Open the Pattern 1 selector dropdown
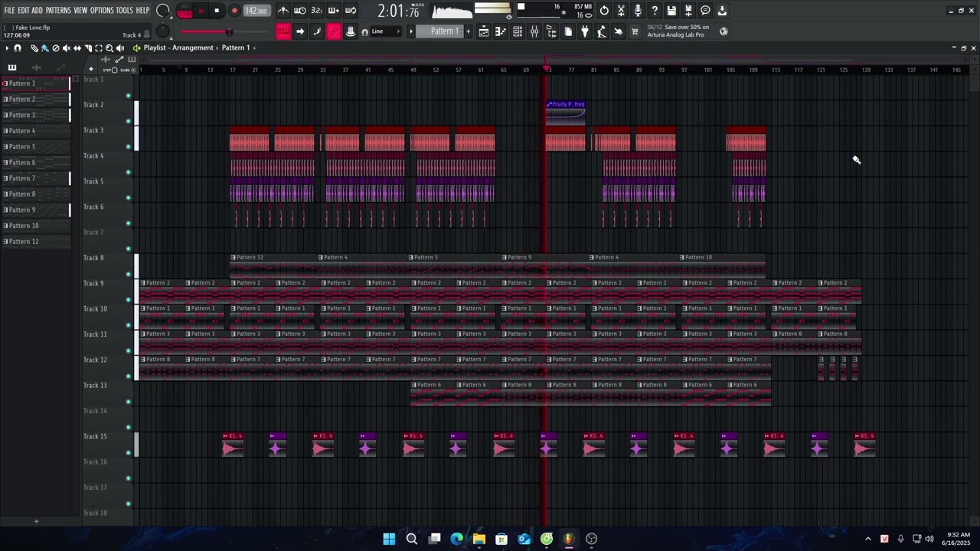980x551 pixels. point(444,31)
